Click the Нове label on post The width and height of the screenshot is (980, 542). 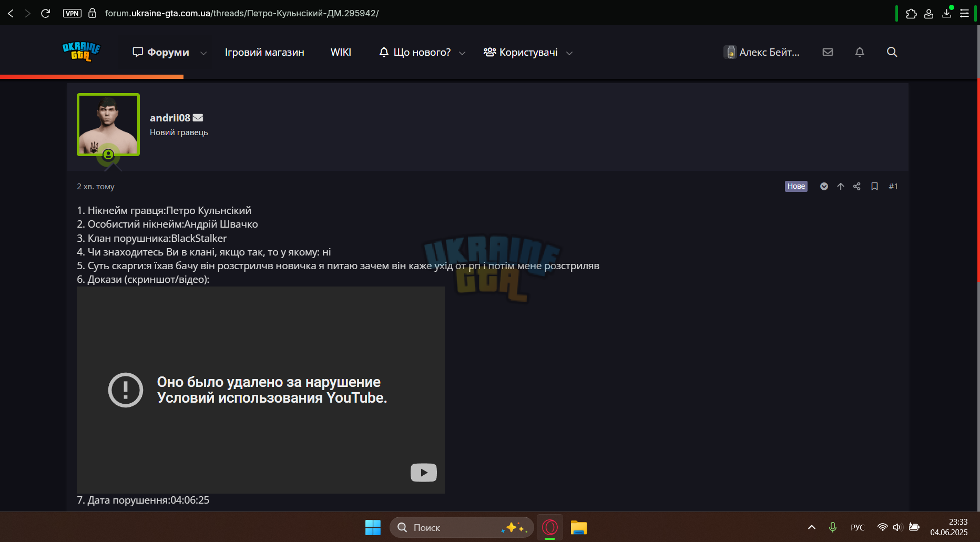click(796, 186)
